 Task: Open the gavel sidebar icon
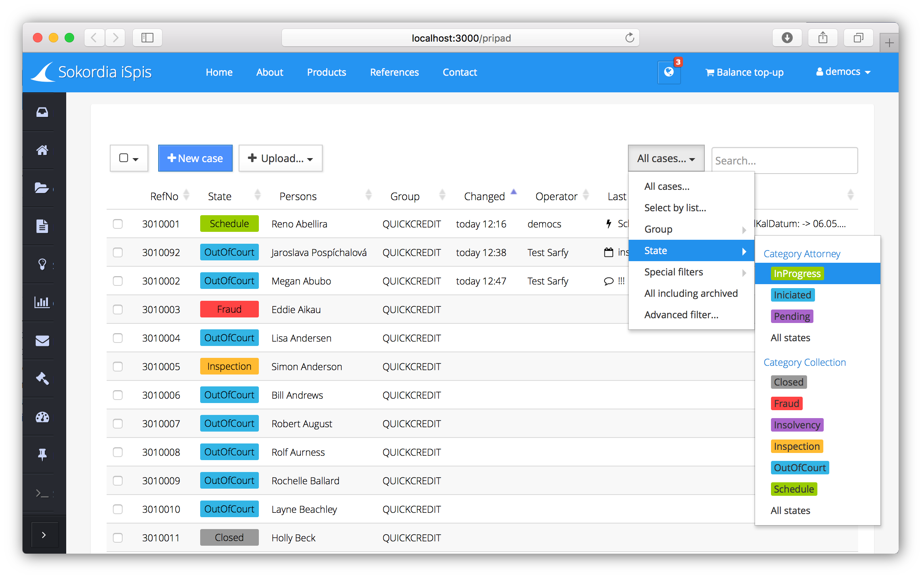click(42, 378)
